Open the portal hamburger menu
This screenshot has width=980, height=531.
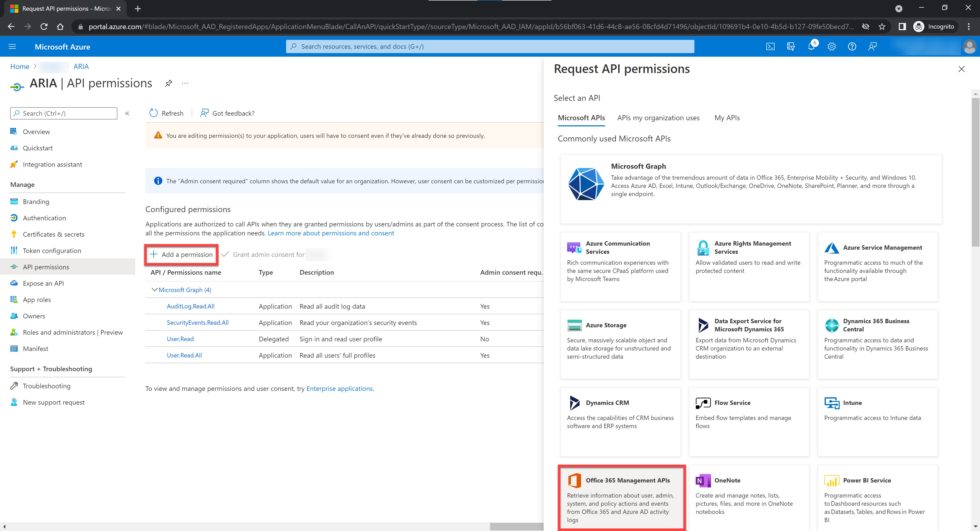point(12,46)
